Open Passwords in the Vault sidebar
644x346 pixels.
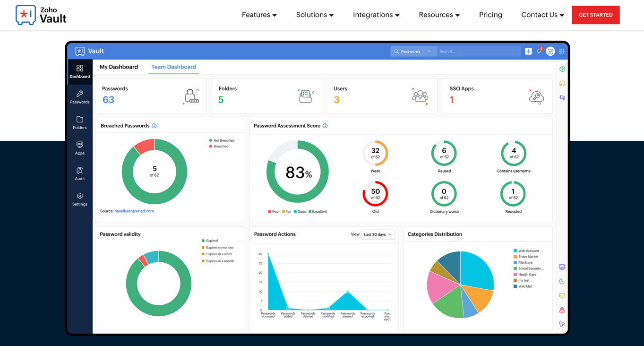point(79,97)
